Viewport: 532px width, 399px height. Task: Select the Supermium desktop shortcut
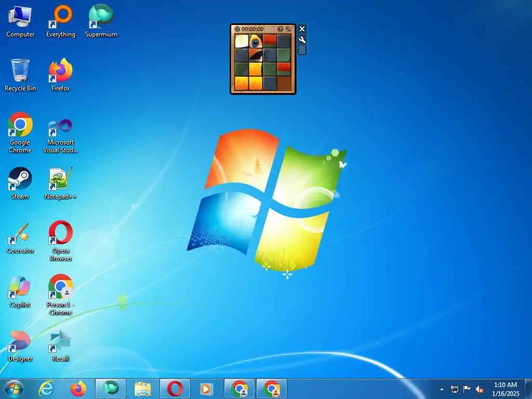101,21
